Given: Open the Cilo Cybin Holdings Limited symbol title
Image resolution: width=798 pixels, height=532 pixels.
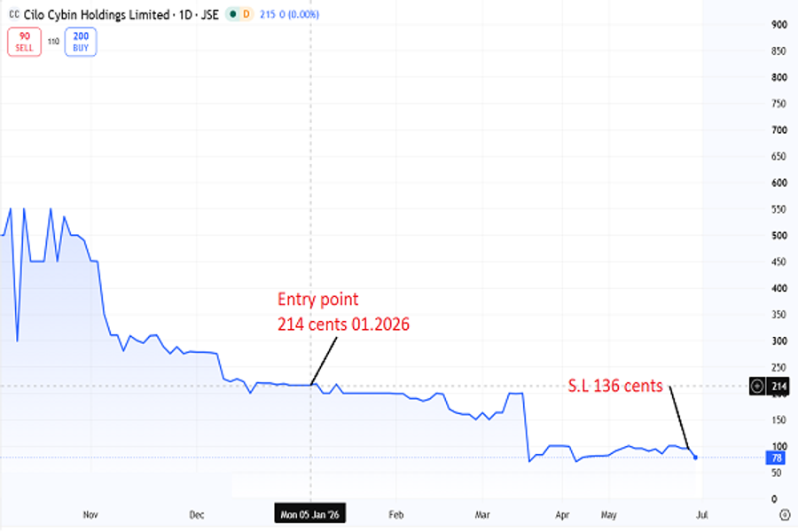Looking at the screenshot, I should point(121,15).
